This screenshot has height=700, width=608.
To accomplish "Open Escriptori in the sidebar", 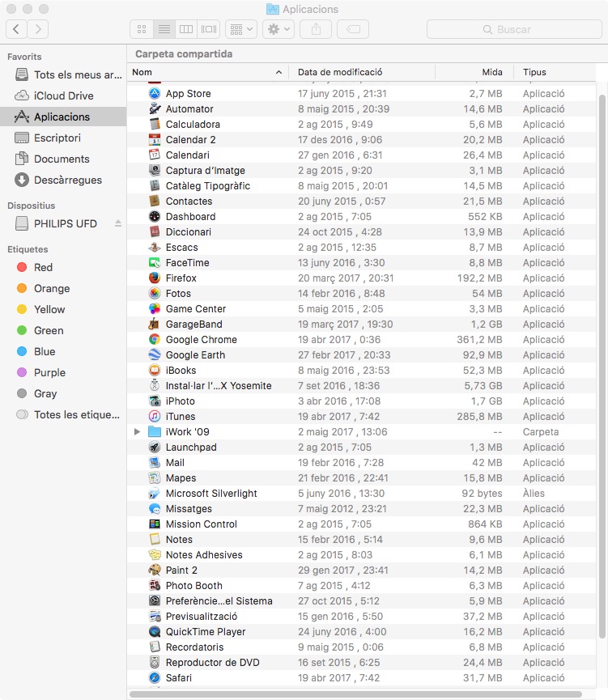I will point(63,138).
